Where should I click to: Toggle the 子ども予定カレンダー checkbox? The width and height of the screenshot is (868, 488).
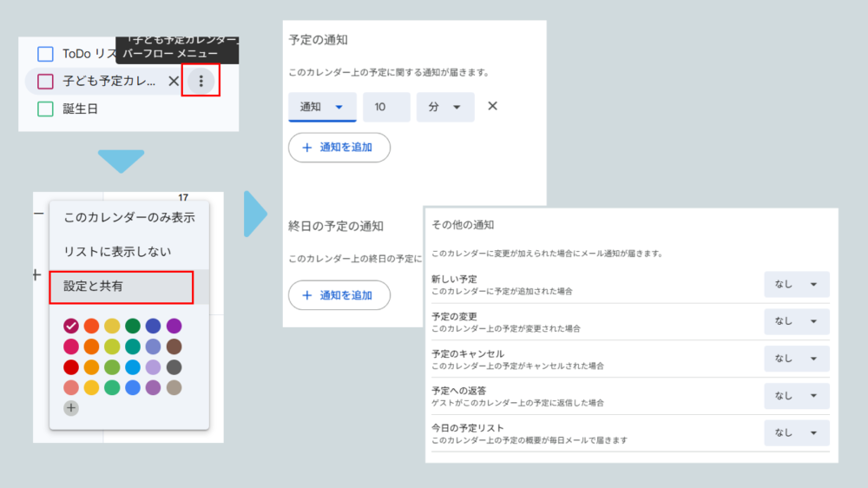pyautogui.click(x=45, y=82)
